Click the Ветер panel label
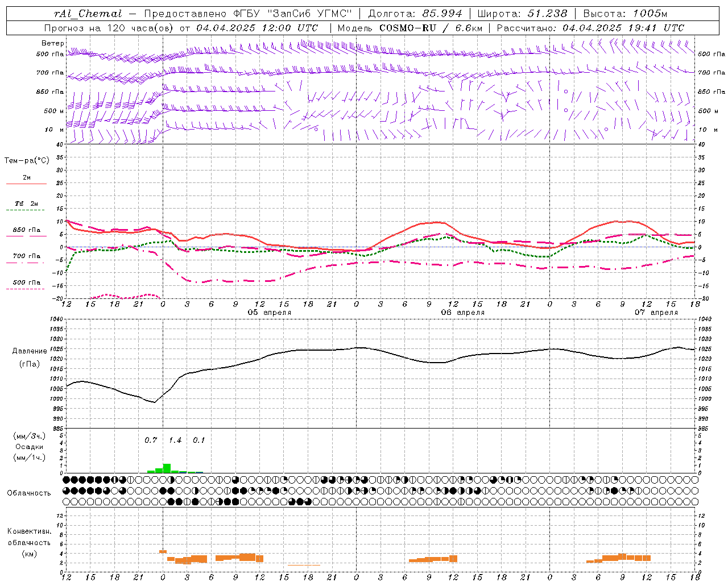The width and height of the screenshot is (728, 582). [52, 43]
